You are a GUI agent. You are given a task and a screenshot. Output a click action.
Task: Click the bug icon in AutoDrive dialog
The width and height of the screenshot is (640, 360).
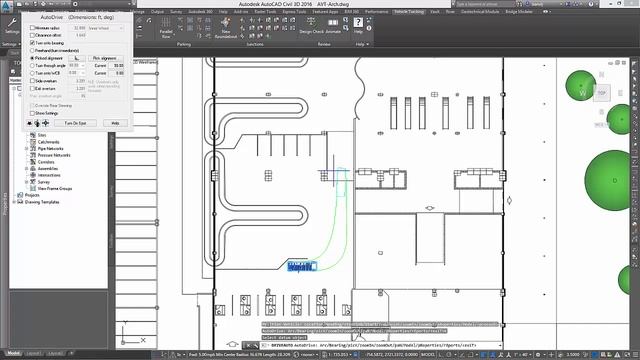29,123
